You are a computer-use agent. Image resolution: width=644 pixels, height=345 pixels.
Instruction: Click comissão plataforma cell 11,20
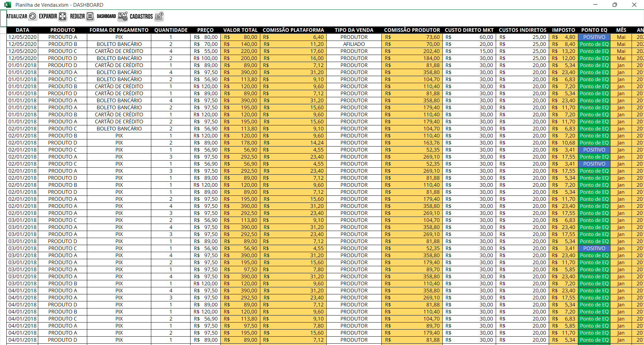pos(293,44)
